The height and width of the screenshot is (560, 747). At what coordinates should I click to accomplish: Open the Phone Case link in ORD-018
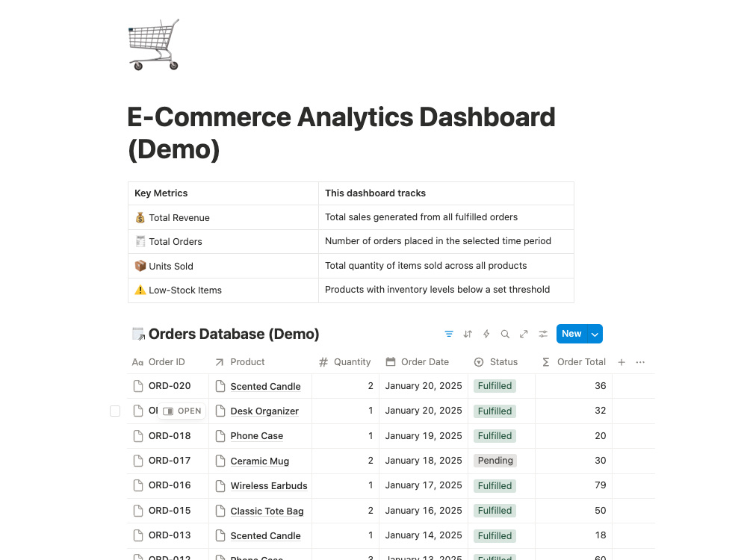click(257, 436)
